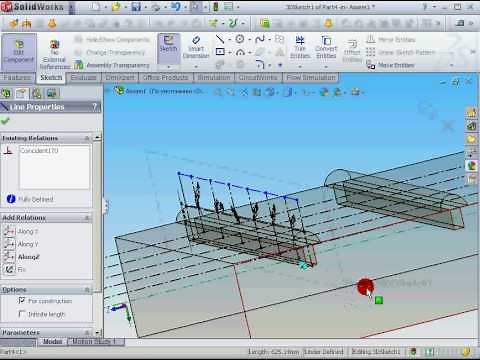Click the New document icon
The height and width of the screenshot is (360, 480).
point(96,7)
